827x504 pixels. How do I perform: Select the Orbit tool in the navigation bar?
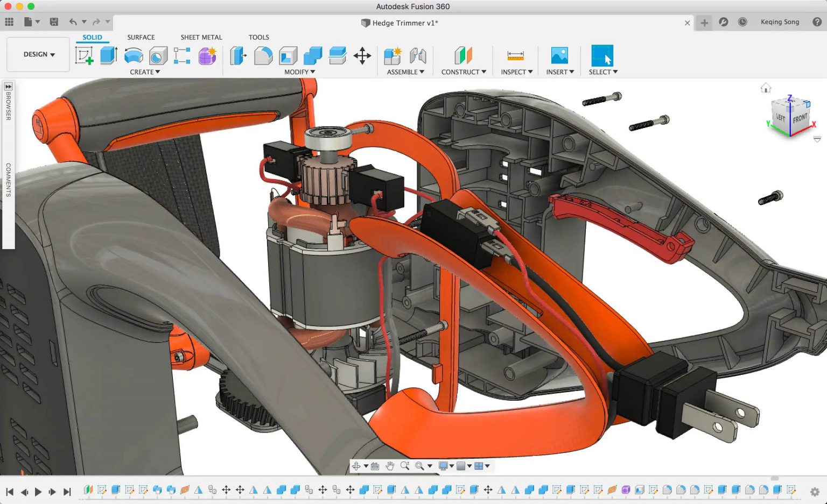point(356,466)
